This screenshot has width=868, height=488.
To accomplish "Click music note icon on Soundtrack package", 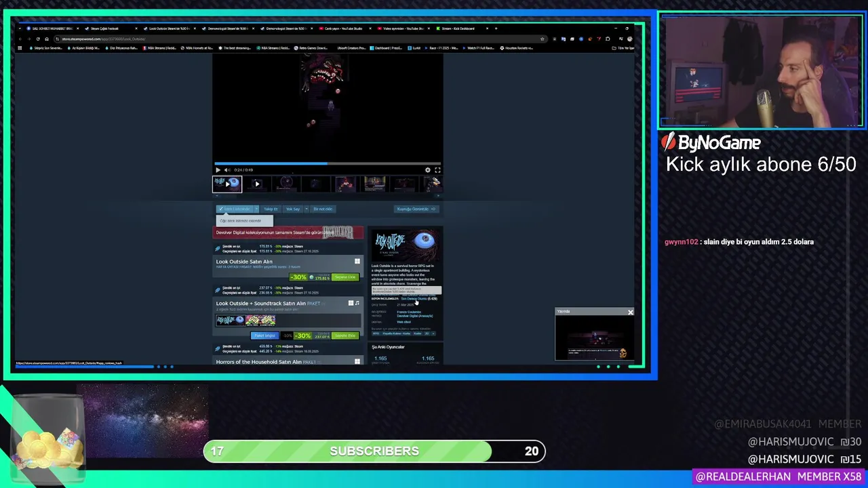I will tap(357, 303).
